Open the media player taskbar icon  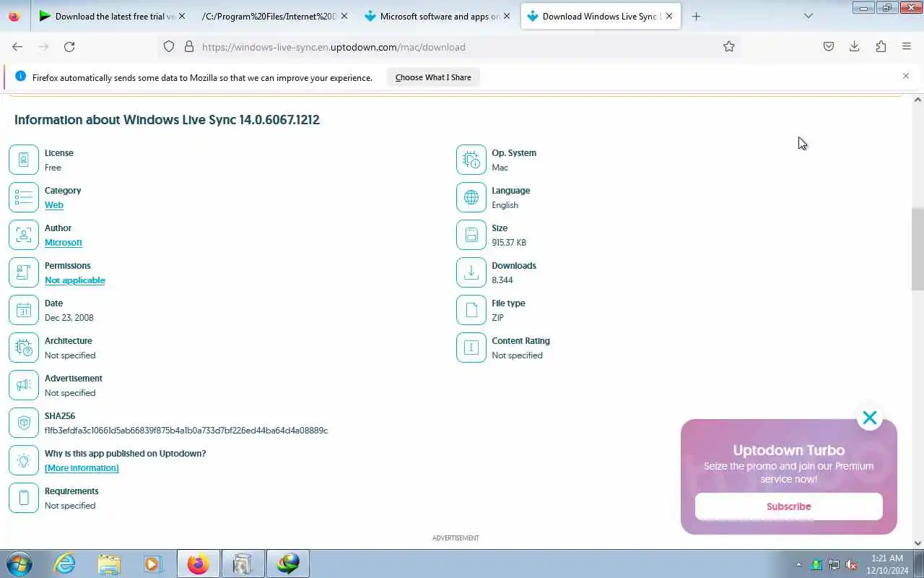point(153,564)
